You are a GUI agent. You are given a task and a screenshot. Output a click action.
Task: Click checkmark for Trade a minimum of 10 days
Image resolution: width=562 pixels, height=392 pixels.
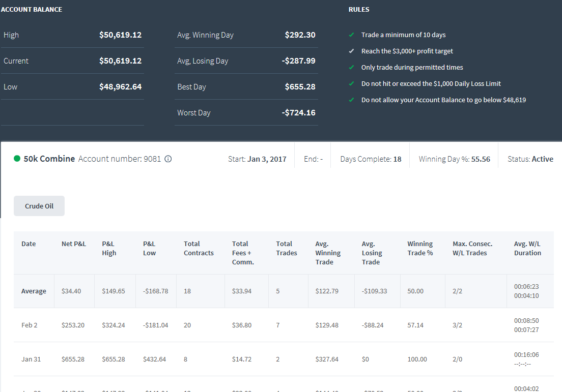click(x=352, y=35)
